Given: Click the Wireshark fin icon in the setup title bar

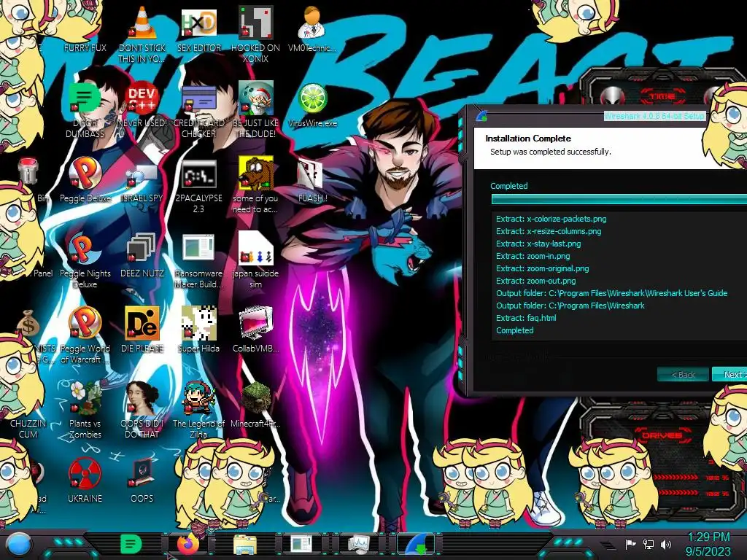Looking at the screenshot, I should point(481,116).
